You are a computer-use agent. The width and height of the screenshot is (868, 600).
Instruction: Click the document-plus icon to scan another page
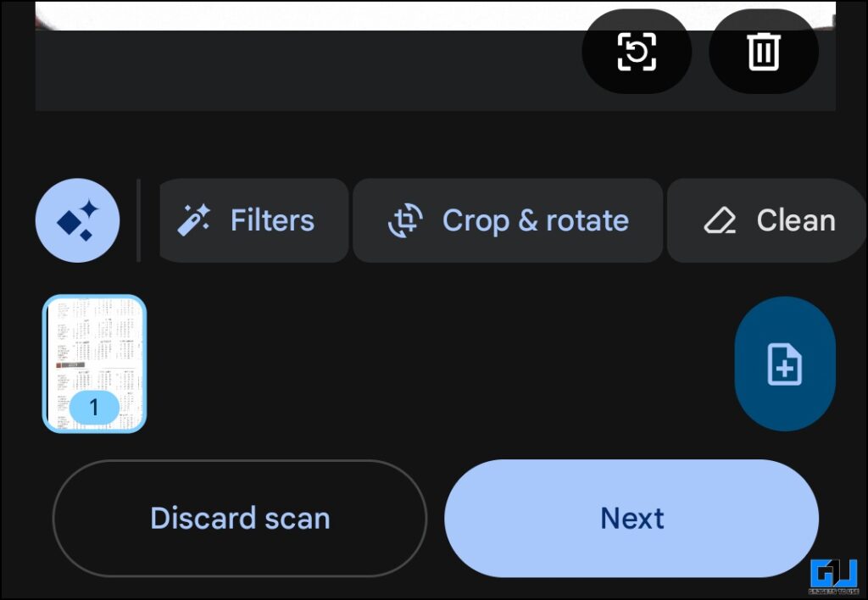[x=785, y=363]
